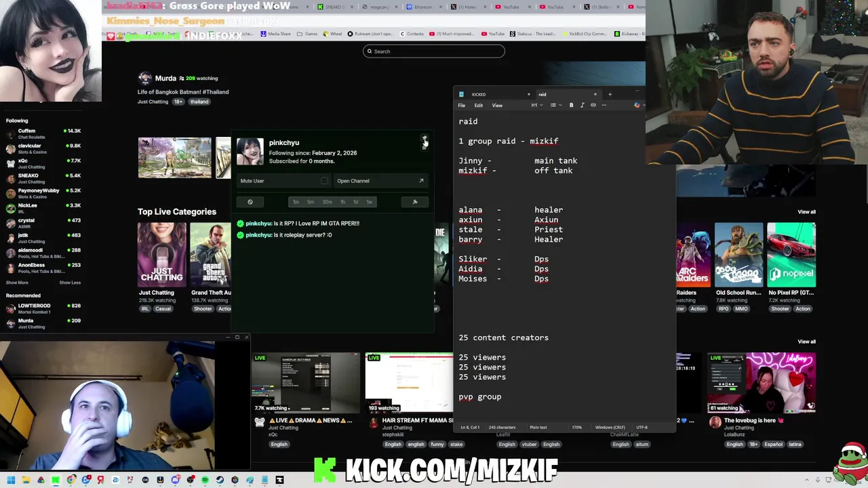Viewport: 868px width, 488px height.
Task: Check the Mute User checkbox
Action: point(324,181)
